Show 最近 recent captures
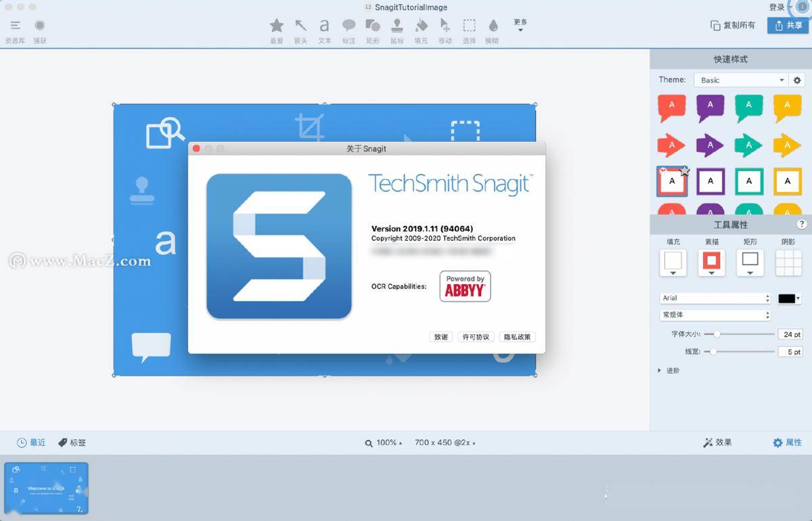This screenshot has height=521, width=812. pos(31,443)
